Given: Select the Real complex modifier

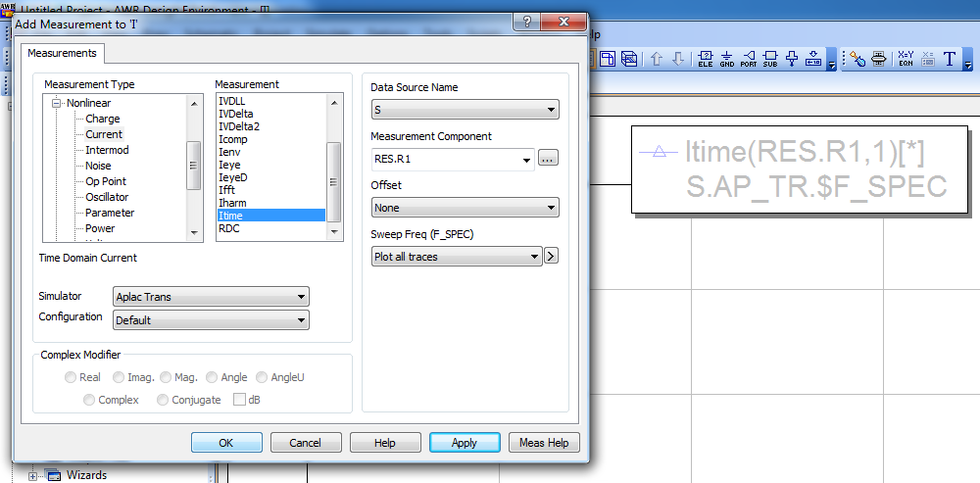Looking at the screenshot, I should 72,377.
